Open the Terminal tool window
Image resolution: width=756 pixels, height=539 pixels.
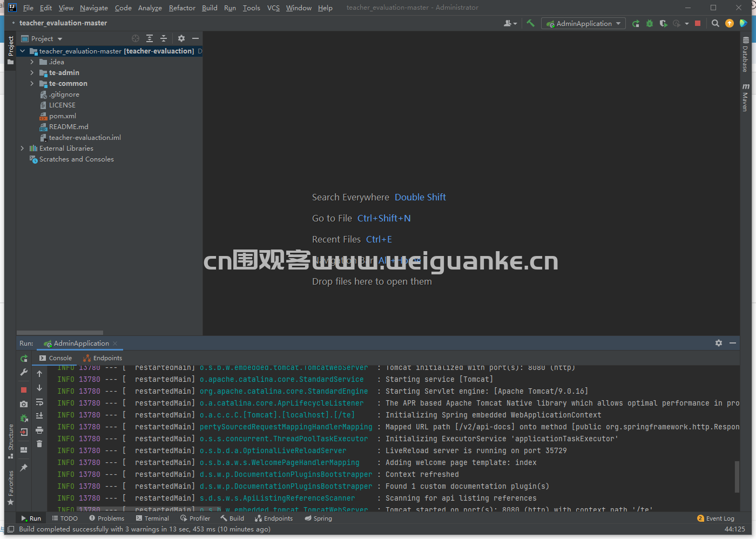[152, 518]
